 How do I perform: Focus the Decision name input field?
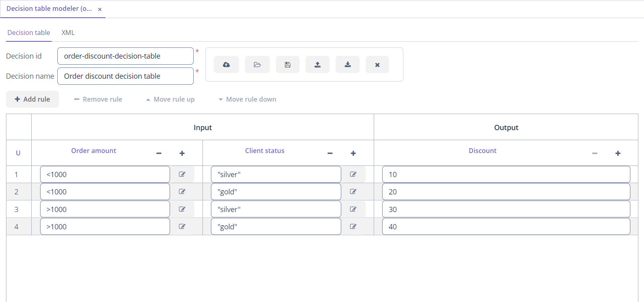126,76
